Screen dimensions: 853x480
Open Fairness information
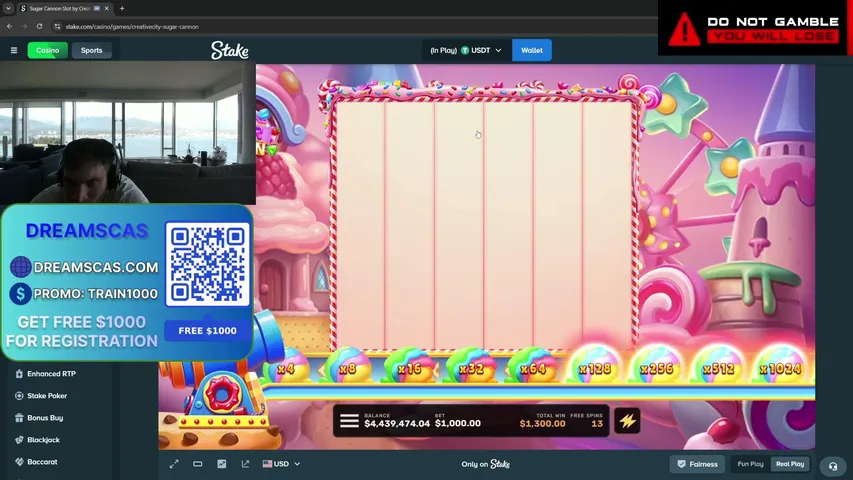click(697, 464)
